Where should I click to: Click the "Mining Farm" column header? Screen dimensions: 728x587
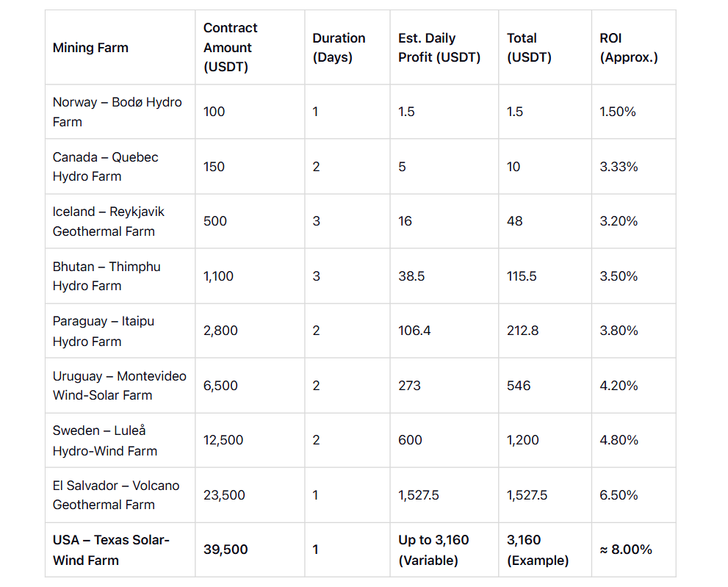tap(90, 48)
